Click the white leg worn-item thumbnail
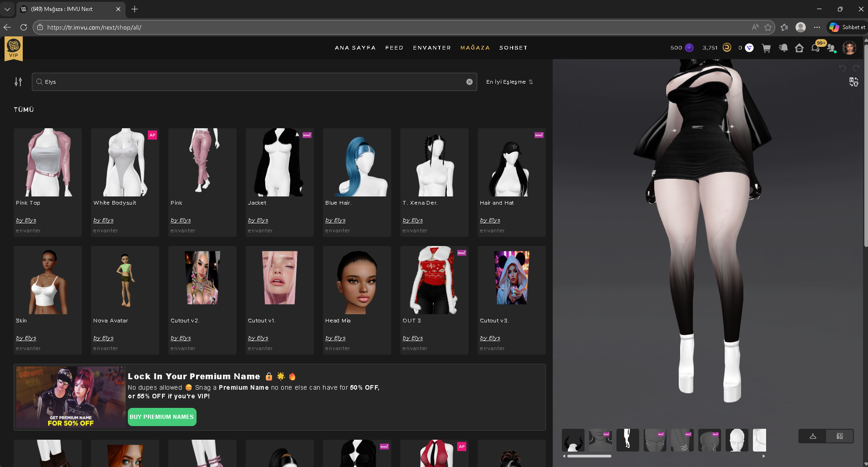The image size is (868, 467). click(x=628, y=440)
